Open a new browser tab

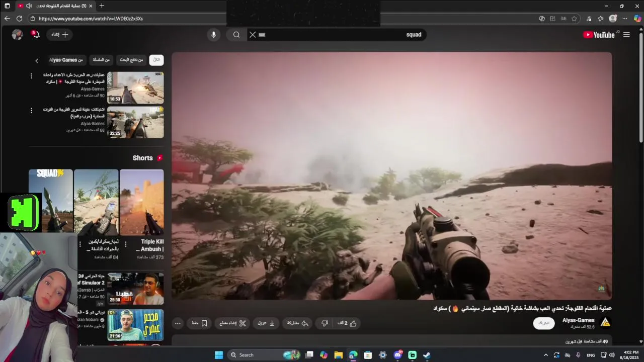102,6
